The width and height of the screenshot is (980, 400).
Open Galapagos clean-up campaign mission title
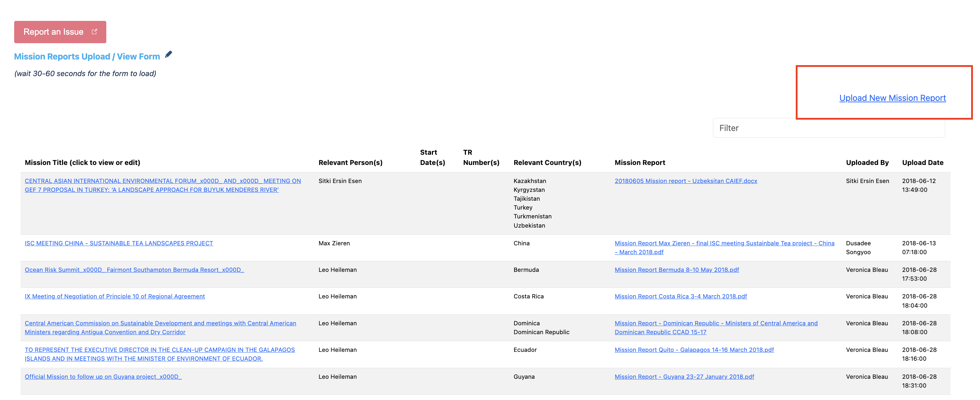(160, 354)
